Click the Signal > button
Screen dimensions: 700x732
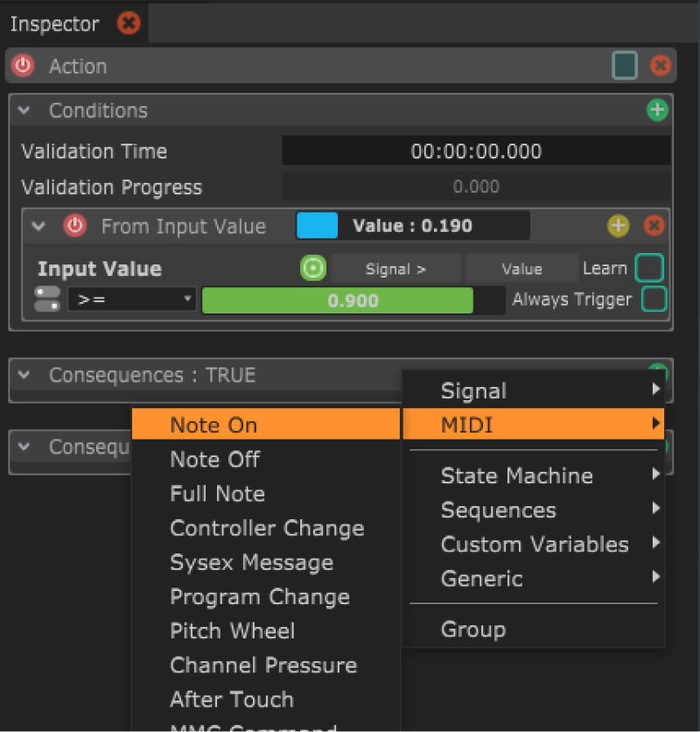pos(395,269)
